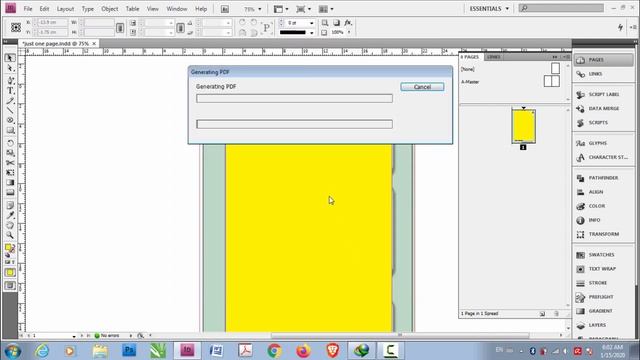Screen dimensions: 640x360
Task: Open the Script Label panel
Action: [x=604, y=94]
